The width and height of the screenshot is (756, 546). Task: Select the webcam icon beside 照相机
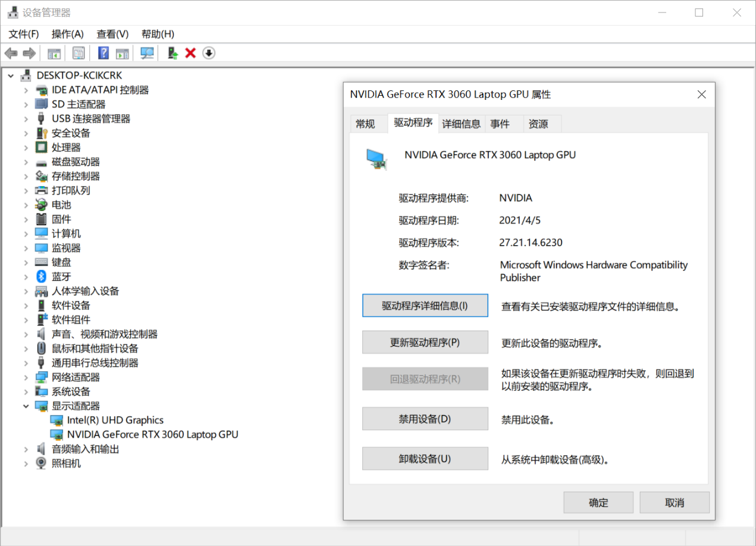(x=41, y=463)
